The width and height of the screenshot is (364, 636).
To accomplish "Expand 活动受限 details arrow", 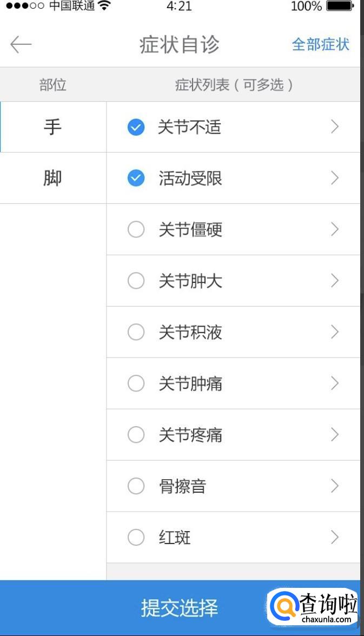I will coord(335,178).
